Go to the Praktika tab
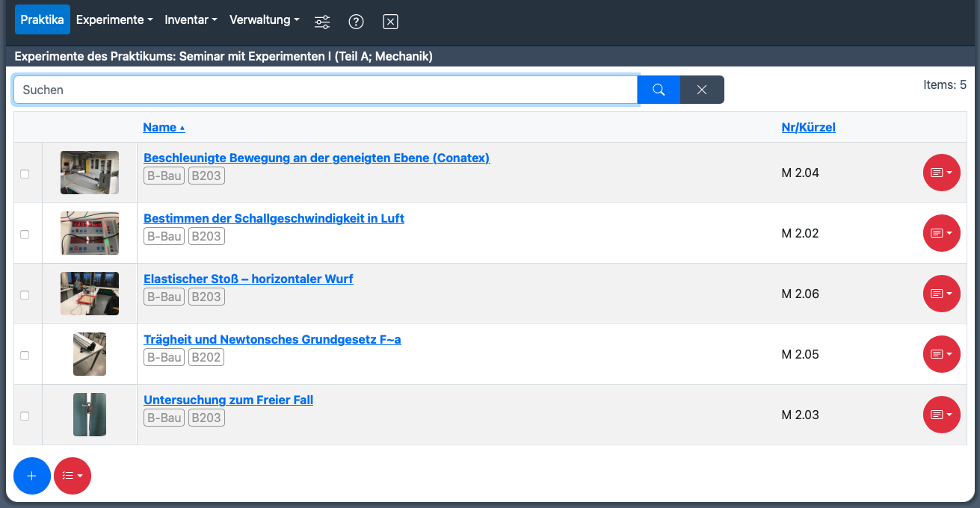Image resolution: width=980 pixels, height=508 pixels. click(x=43, y=20)
